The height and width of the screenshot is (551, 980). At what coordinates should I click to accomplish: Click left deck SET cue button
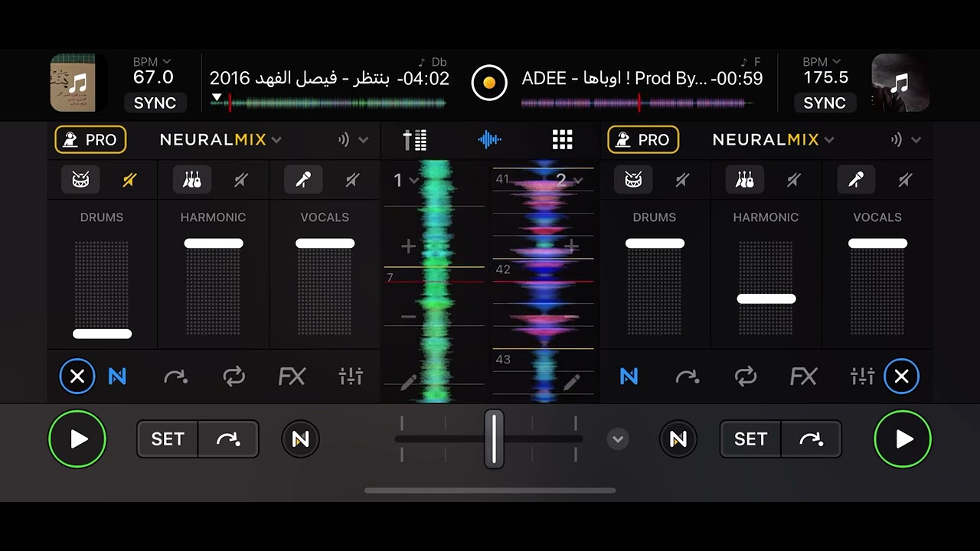coord(168,439)
